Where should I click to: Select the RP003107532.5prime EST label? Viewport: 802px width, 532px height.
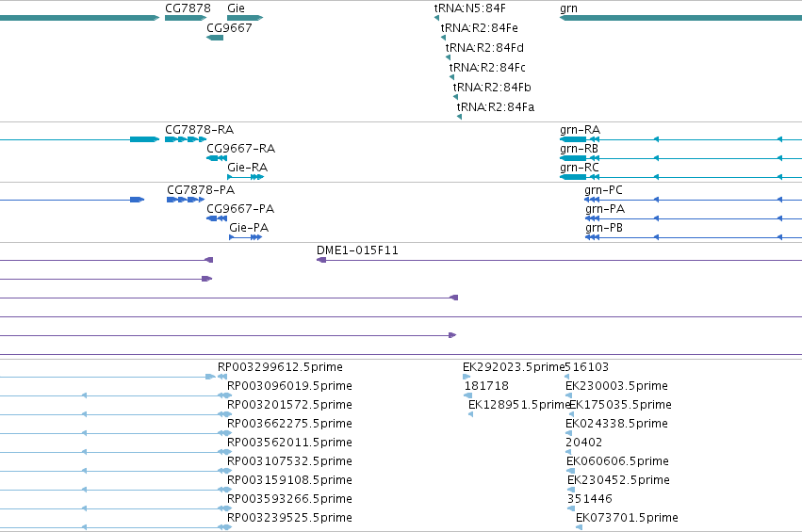point(289,461)
